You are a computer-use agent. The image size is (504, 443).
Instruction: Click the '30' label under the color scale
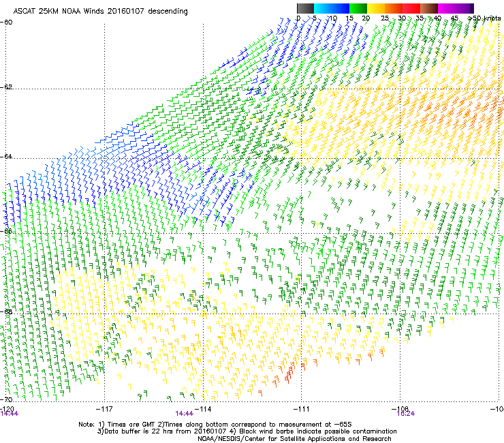[402, 18]
